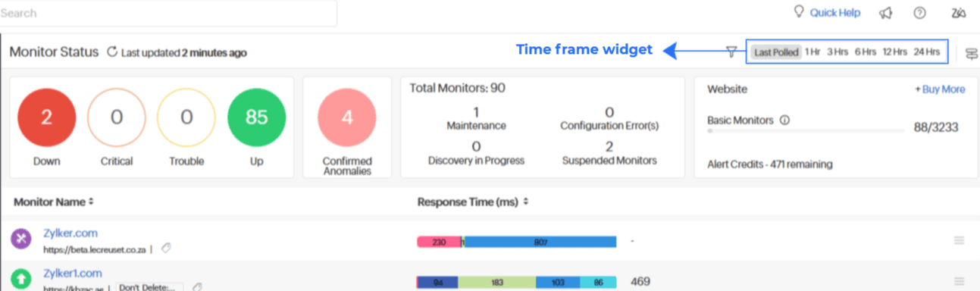The width and height of the screenshot is (980, 291).
Task: Click into the Search field
Action: click(x=167, y=13)
